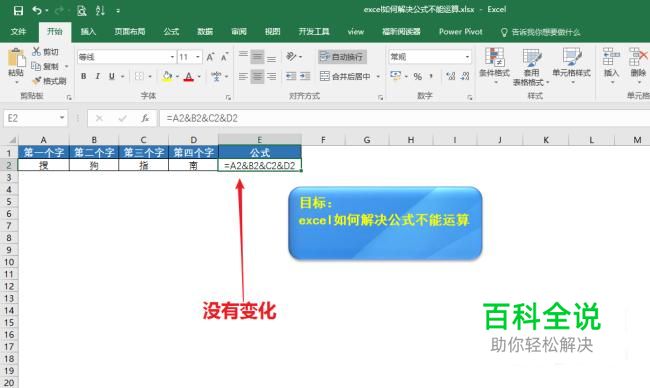Toggle Bold formatting
The height and width of the screenshot is (388, 650).
(84, 76)
